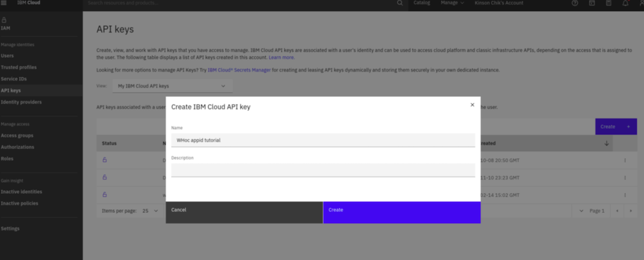Image resolution: width=644 pixels, height=260 pixels.
Task: Click the Status column header
Action: click(x=109, y=143)
